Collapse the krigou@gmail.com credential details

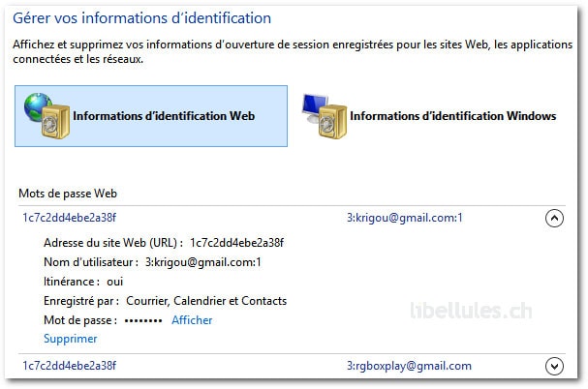point(554,218)
